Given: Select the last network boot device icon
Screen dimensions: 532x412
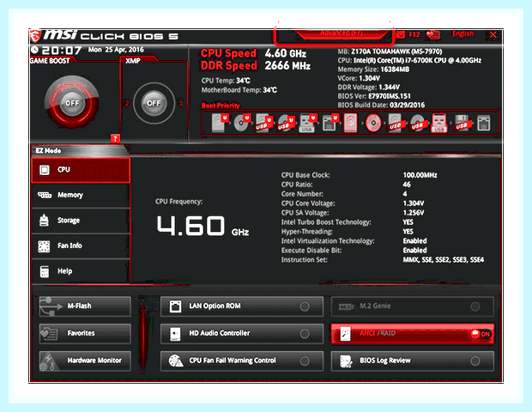Looking at the screenshot, I should pos(483,123).
